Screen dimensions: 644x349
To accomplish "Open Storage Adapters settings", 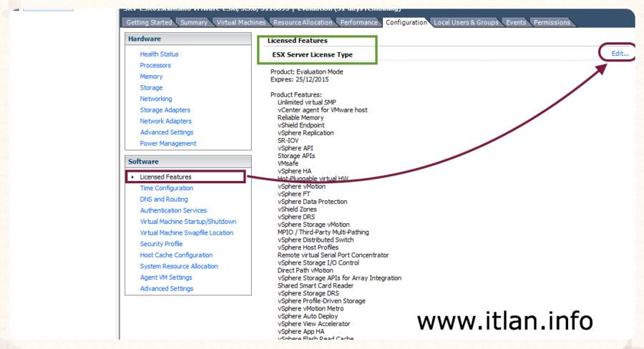I will click(x=165, y=110).
